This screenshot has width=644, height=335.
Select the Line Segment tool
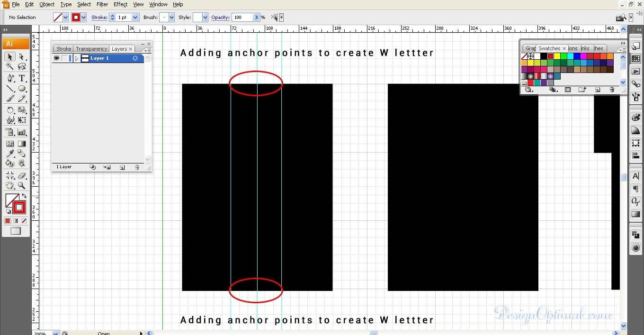(9, 89)
